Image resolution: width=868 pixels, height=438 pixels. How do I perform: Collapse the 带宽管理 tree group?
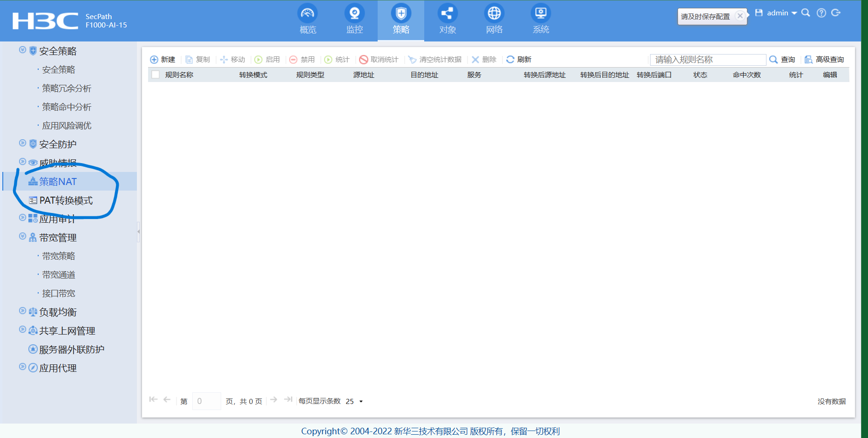[22, 236]
